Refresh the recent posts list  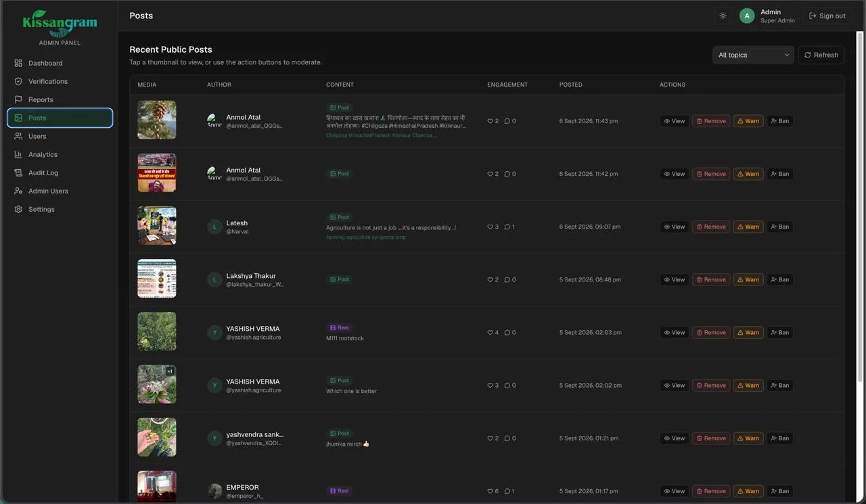pyautogui.click(x=821, y=55)
